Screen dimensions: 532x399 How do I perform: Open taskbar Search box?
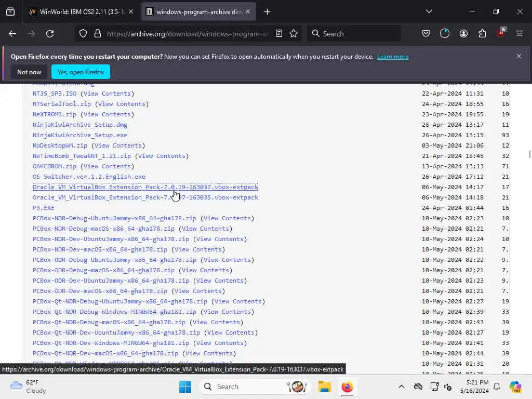click(x=255, y=387)
